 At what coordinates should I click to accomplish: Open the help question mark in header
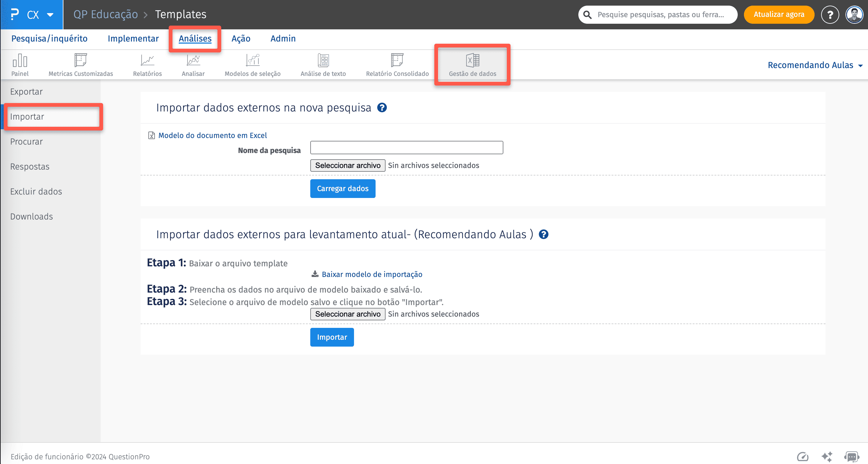pyautogui.click(x=830, y=15)
